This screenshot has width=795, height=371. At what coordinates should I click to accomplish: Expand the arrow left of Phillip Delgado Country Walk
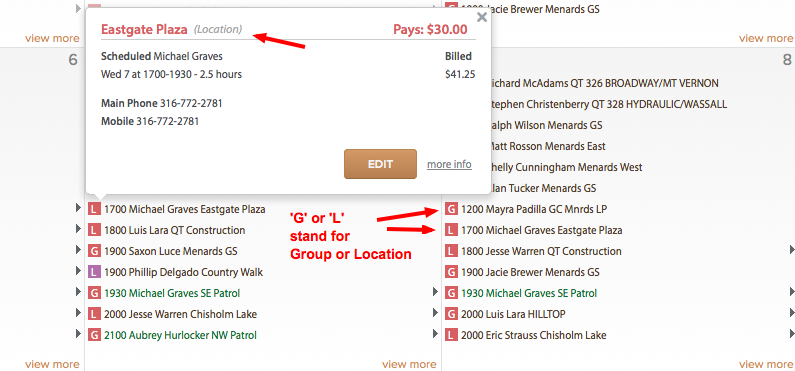[x=78, y=271]
